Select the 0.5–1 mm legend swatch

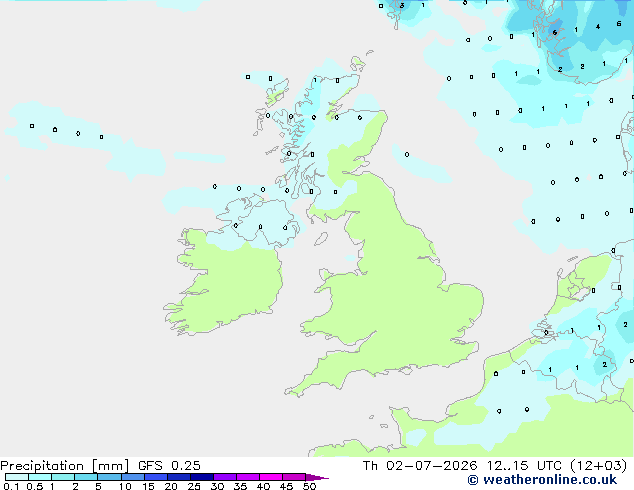pos(40,477)
